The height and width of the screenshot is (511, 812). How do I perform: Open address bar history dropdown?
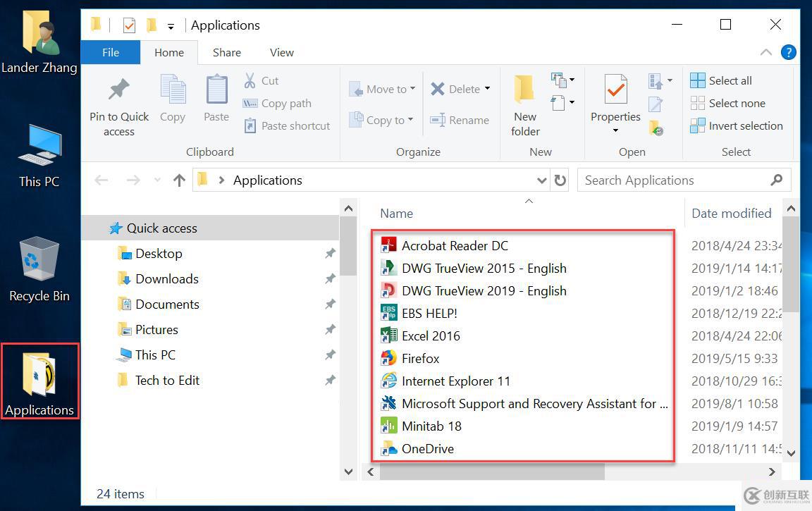pyautogui.click(x=541, y=180)
